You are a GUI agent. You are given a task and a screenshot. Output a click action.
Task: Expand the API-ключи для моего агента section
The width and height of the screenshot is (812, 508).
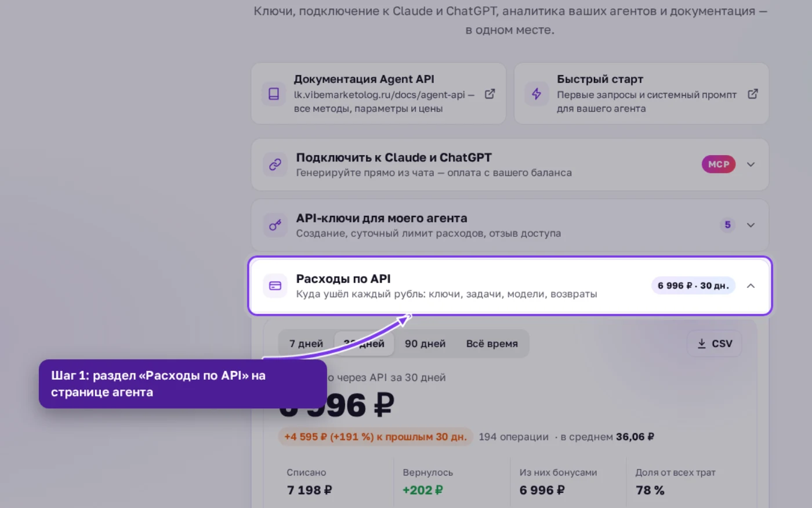click(x=751, y=225)
